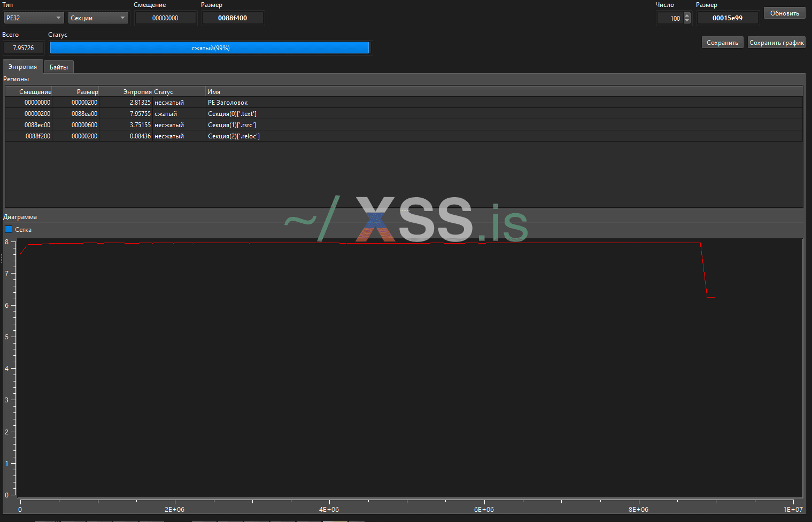Click the 00015e99 size field

click(x=728, y=18)
